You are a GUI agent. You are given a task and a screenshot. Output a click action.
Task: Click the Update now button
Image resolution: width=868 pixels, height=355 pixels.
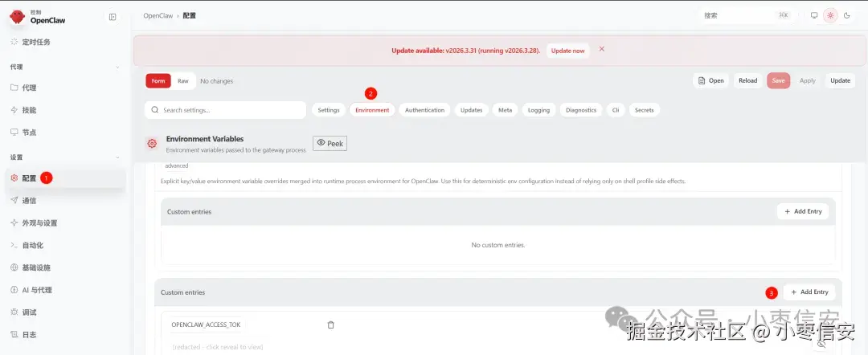(x=568, y=51)
